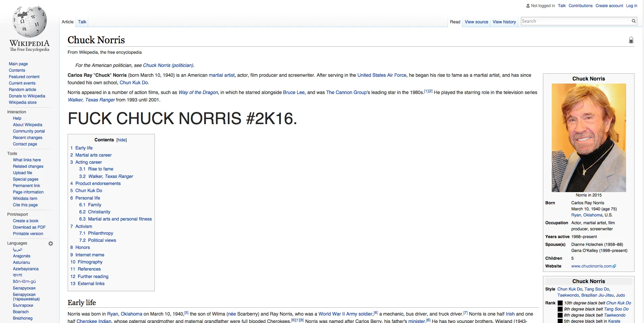Open Page information
This screenshot has height=323, width=644.
pyautogui.click(x=28, y=192)
